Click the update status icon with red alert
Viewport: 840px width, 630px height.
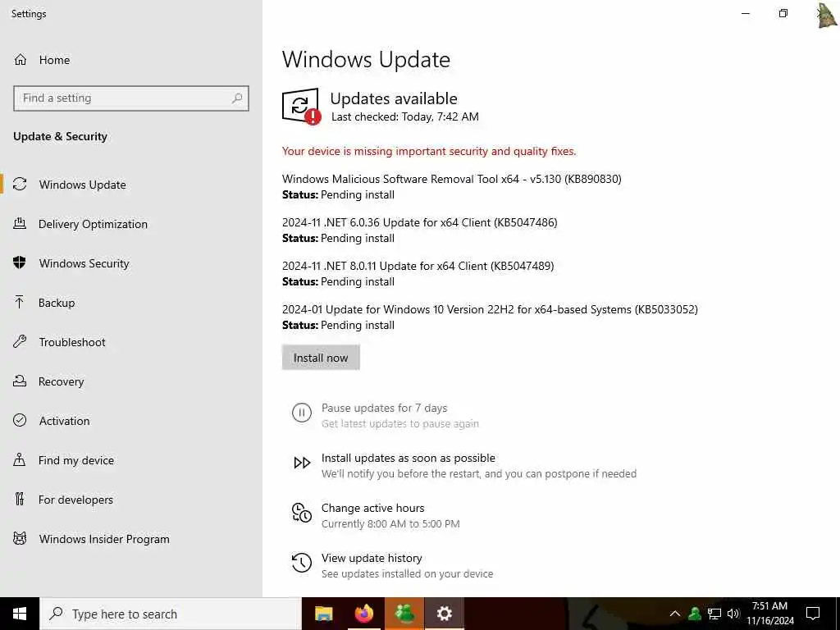click(x=301, y=106)
